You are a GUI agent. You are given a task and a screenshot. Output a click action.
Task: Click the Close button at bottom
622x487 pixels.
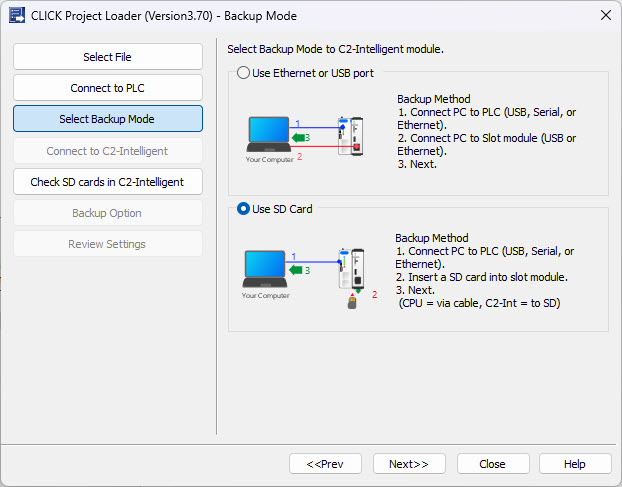pos(493,464)
